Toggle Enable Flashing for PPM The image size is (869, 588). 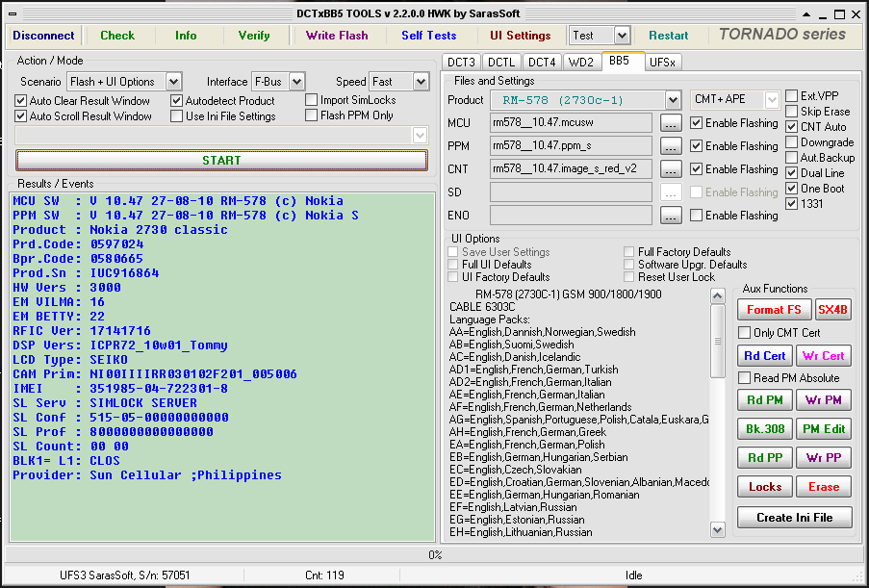pyautogui.click(x=734, y=146)
